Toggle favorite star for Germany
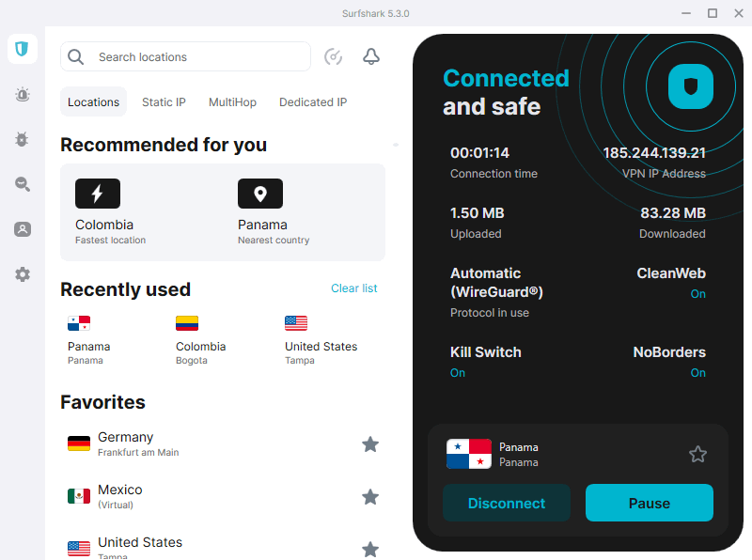Viewport: 752px width, 560px height. click(370, 444)
